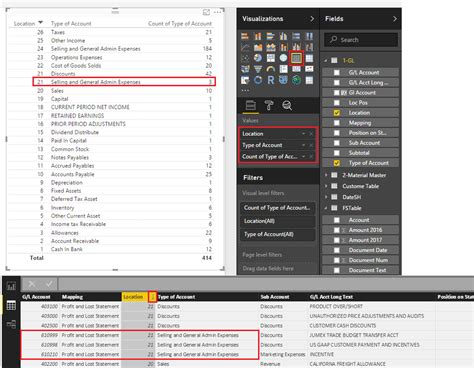Open Count of Type of Account filter card
474x368 pixels.
278,208
